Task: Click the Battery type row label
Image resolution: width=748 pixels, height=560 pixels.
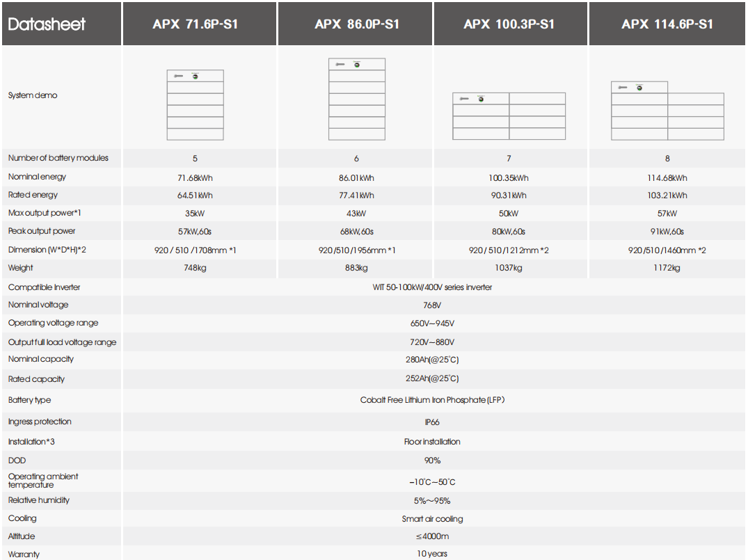Action: click(30, 400)
